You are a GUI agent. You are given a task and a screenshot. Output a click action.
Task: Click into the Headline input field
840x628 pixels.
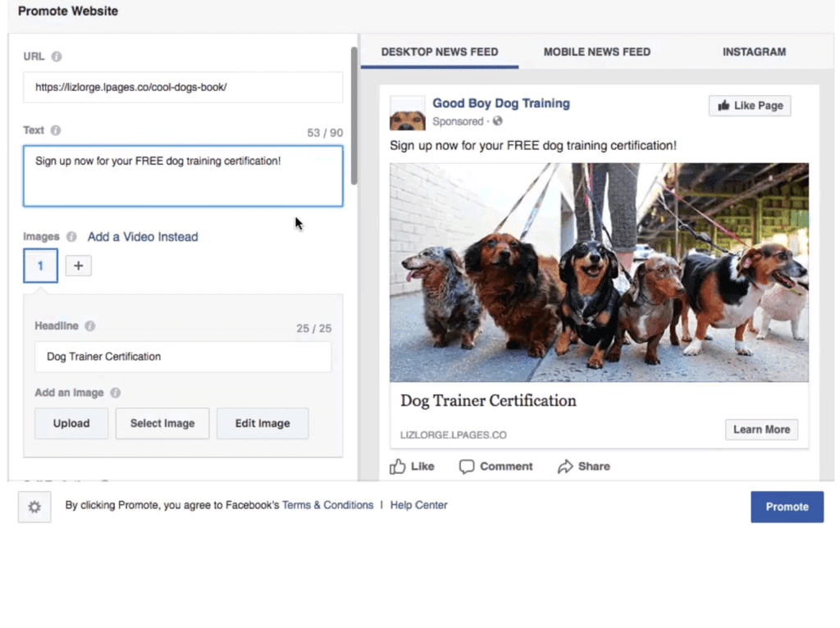tap(183, 357)
